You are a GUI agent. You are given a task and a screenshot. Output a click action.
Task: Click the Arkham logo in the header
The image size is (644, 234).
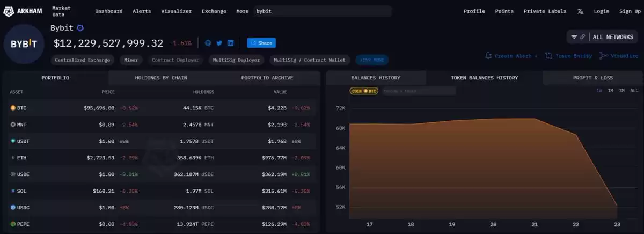click(23, 11)
